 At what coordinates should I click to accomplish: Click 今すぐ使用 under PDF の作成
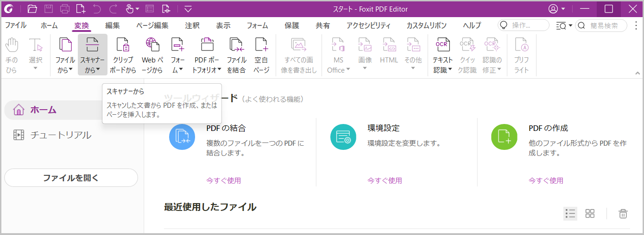[546, 180]
